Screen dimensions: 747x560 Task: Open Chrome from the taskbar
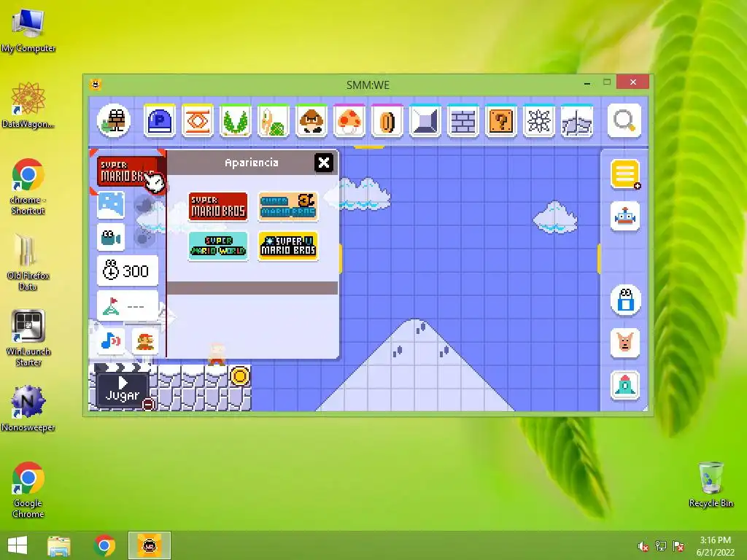[105, 545]
